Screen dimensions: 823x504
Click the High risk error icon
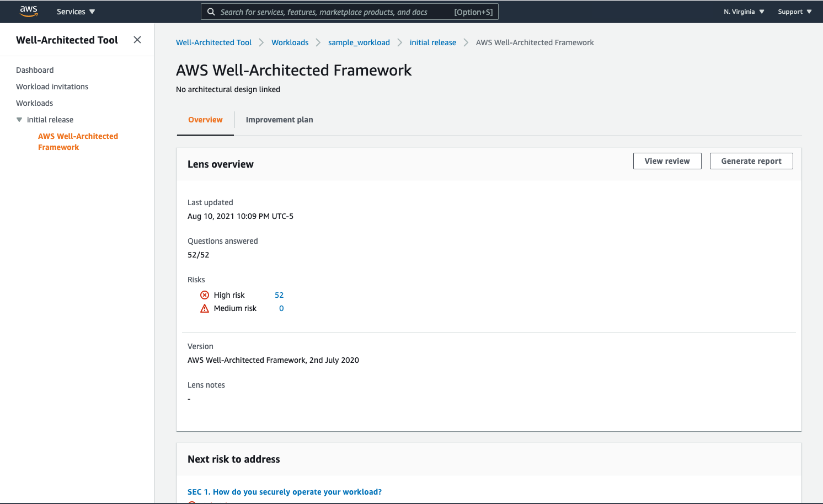tap(205, 295)
